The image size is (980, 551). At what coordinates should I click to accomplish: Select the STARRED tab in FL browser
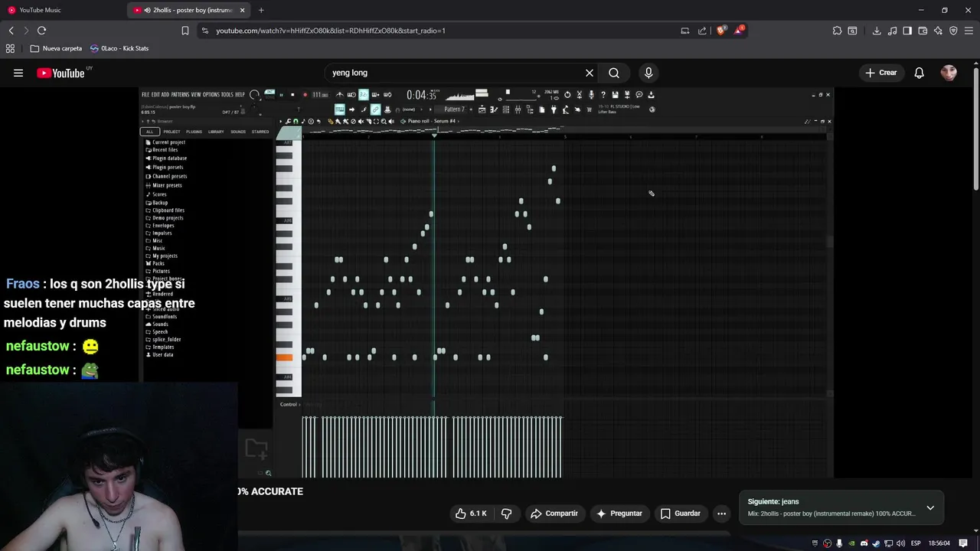(x=260, y=132)
